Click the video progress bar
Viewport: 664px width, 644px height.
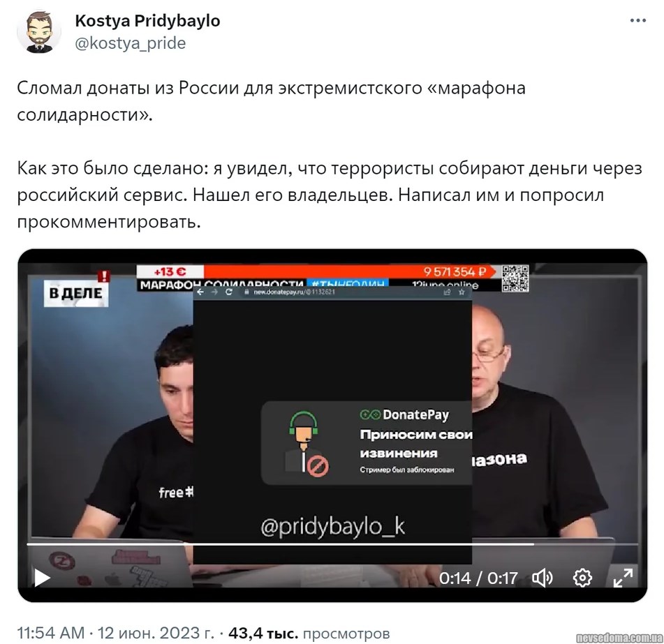pyautogui.click(x=332, y=544)
